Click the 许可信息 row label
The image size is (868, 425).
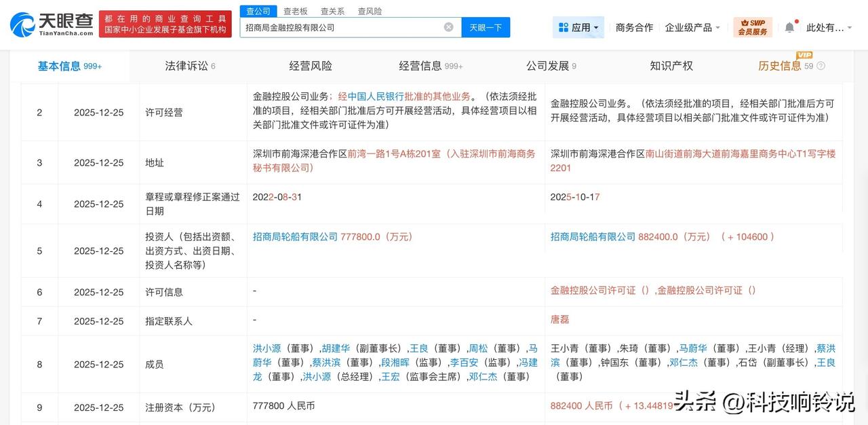click(164, 292)
